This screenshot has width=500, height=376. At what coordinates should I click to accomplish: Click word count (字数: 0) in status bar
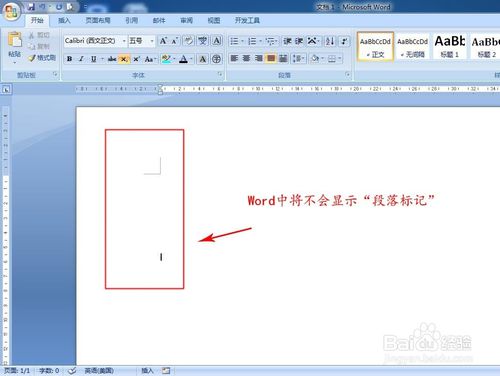49,371
